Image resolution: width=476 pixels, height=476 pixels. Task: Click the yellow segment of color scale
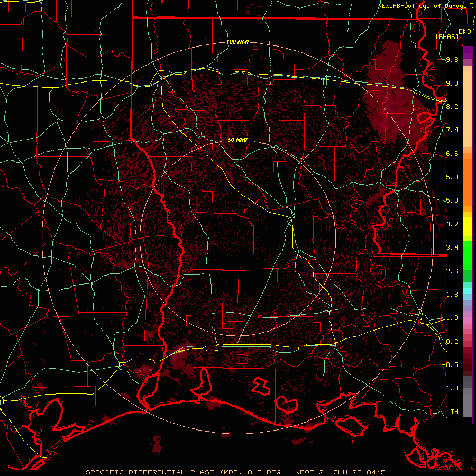pos(467,226)
